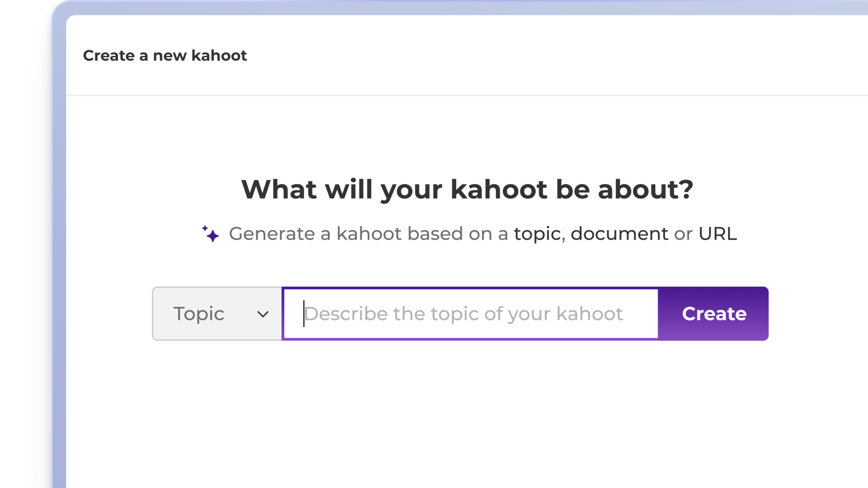The width and height of the screenshot is (868, 488).
Task: Click the small star of the sparkle icon
Action: (205, 228)
